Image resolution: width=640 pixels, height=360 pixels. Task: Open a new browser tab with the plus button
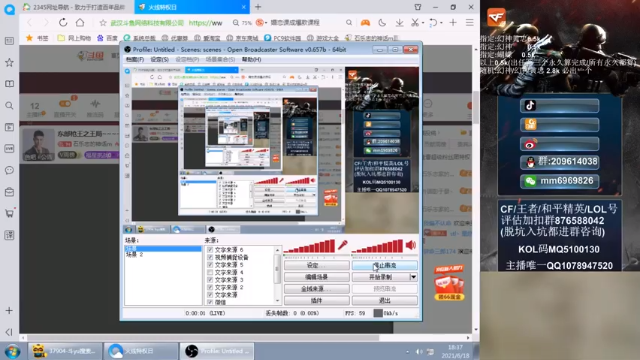(258, 7)
